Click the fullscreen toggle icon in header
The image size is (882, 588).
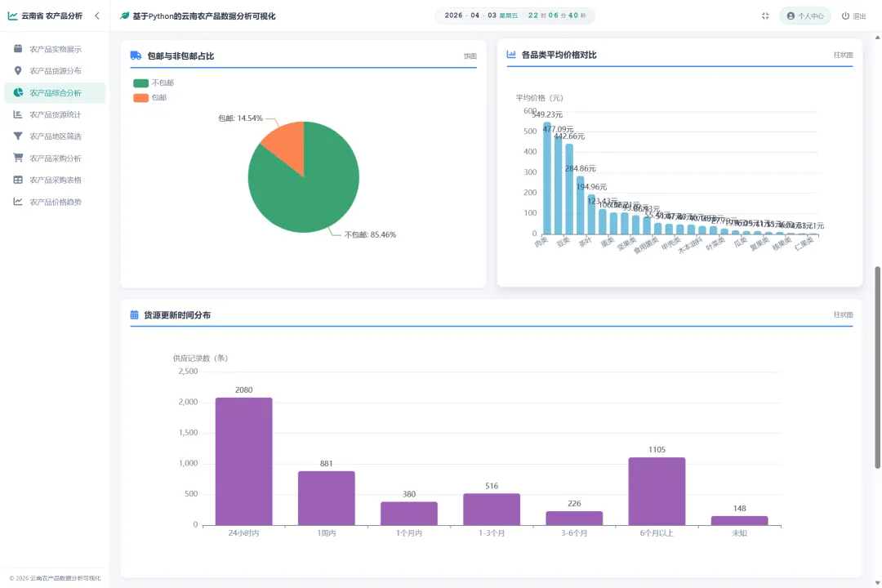(765, 16)
